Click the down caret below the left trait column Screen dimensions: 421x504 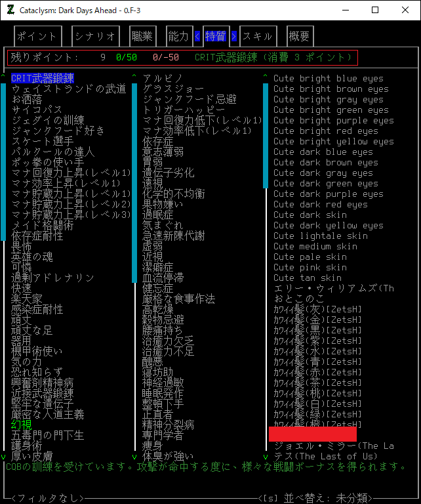click(x=4, y=456)
